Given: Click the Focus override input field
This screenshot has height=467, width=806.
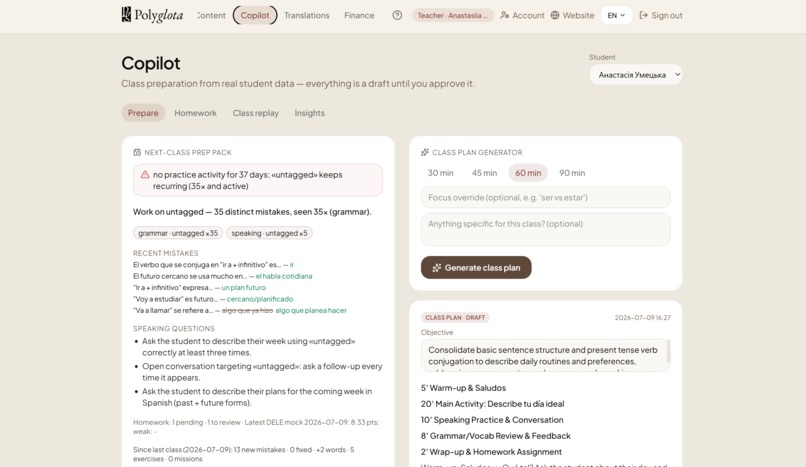Looking at the screenshot, I should click(x=545, y=197).
